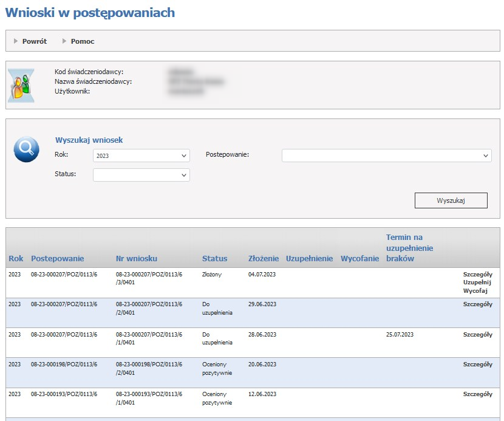Screen dimensions: 504x421
Task: Click the Uzupełnij link in first row
Action: click(477, 283)
